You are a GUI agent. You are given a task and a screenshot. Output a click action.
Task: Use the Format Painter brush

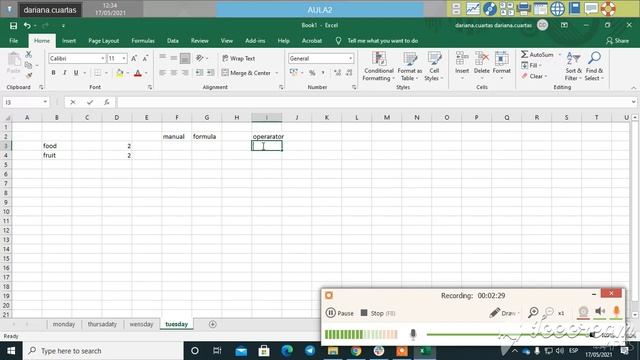pos(29,75)
